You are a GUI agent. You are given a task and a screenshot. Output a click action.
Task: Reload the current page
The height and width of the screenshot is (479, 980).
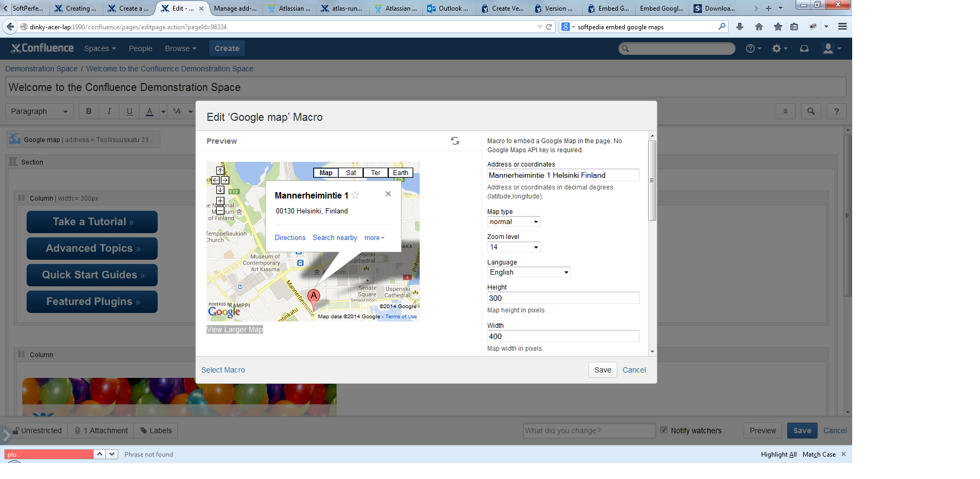coord(549,27)
